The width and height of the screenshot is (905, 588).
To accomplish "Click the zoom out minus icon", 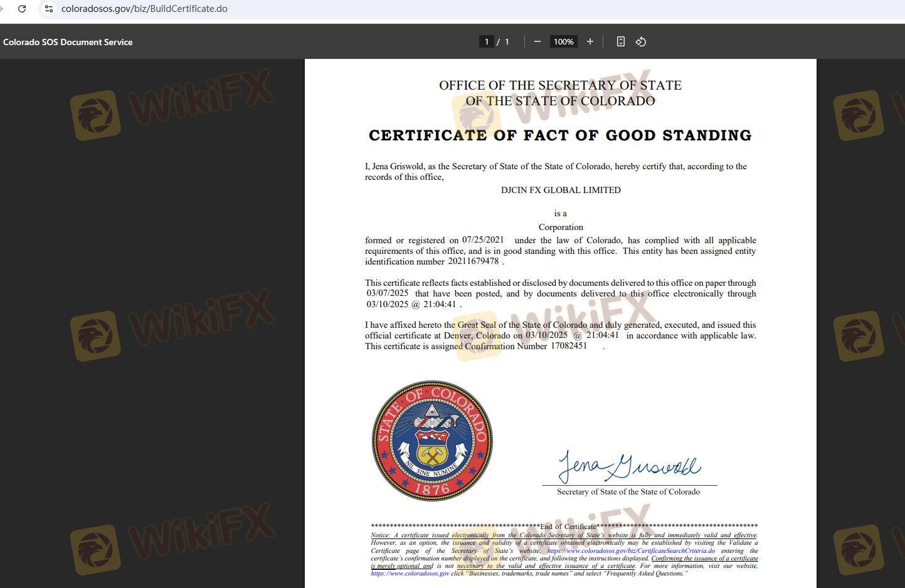I will 537,41.
